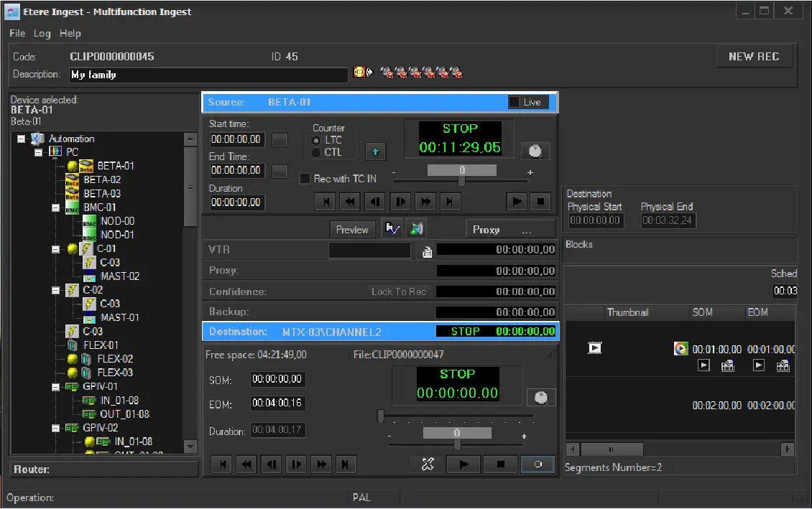This screenshot has height=509, width=812.
Task: Click the destination scissors cut icon
Action: (428, 464)
